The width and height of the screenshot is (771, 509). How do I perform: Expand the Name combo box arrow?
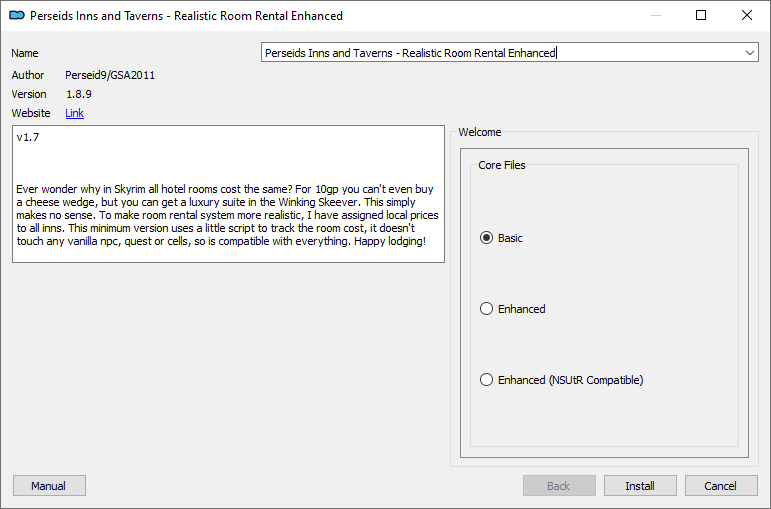pos(749,53)
